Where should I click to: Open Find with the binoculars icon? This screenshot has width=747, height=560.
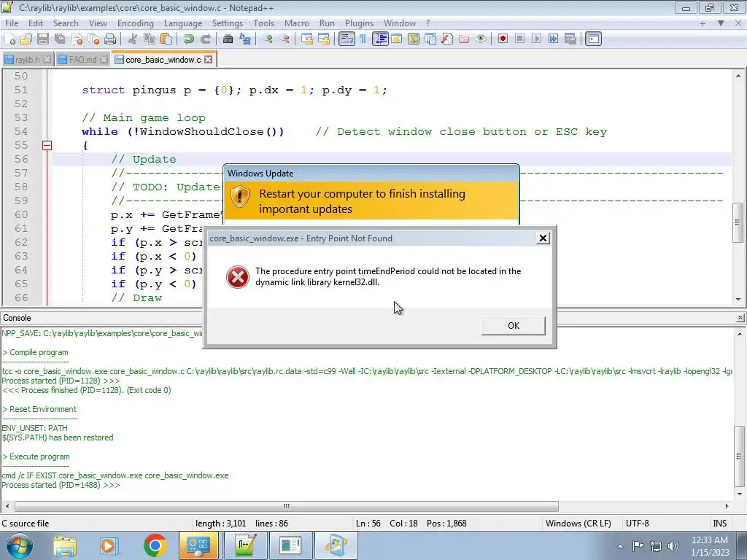pyautogui.click(x=228, y=39)
